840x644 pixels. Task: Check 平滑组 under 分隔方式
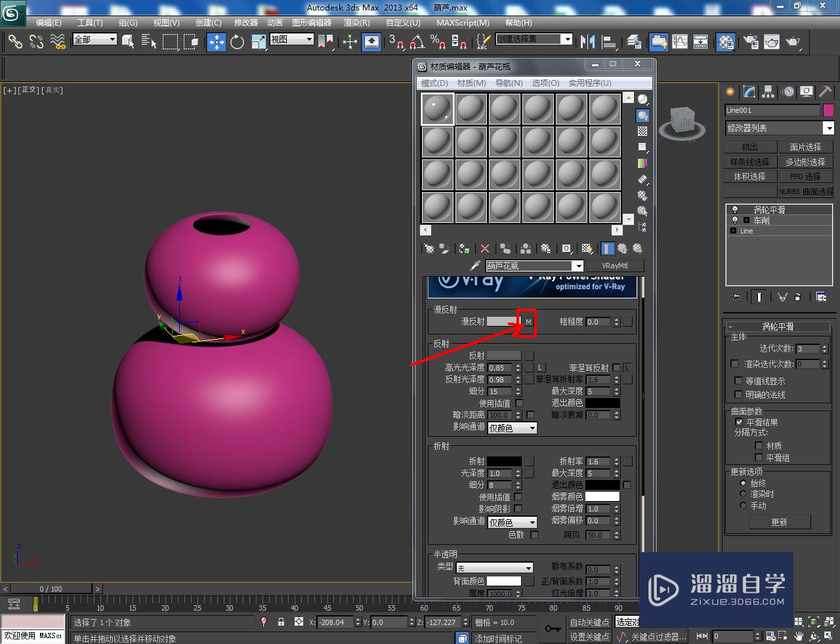click(759, 457)
